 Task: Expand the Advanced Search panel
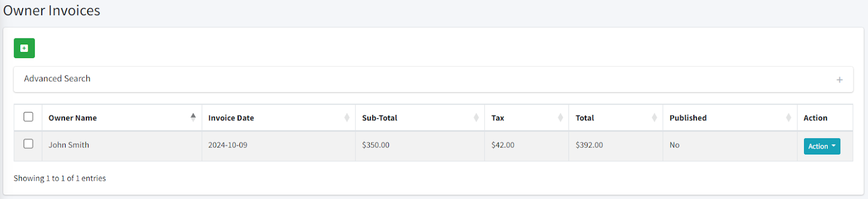[x=433, y=79]
